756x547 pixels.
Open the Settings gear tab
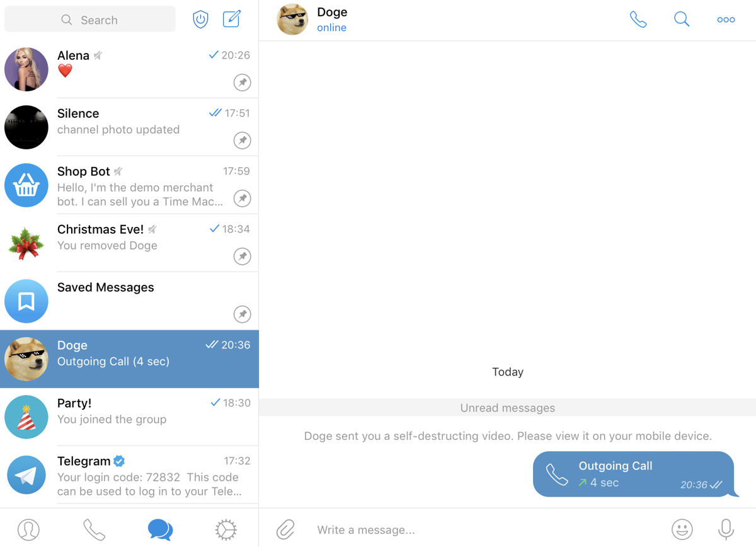(x=226, y=530)
